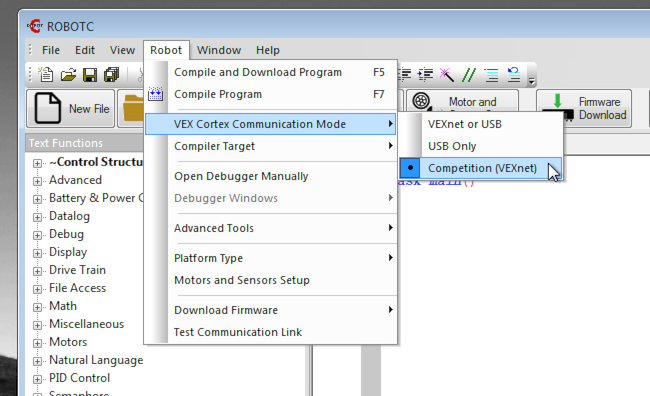Screen dimensions: 650x396
Task: Expand the Platform Type submenu
Action: (x=271, y=258)
